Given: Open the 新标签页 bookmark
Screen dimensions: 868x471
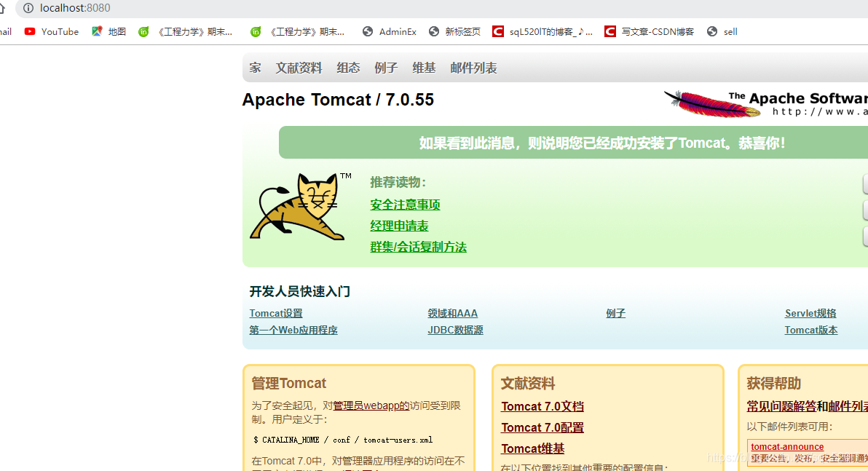Looking at the screenshot, I should point(454,31).
